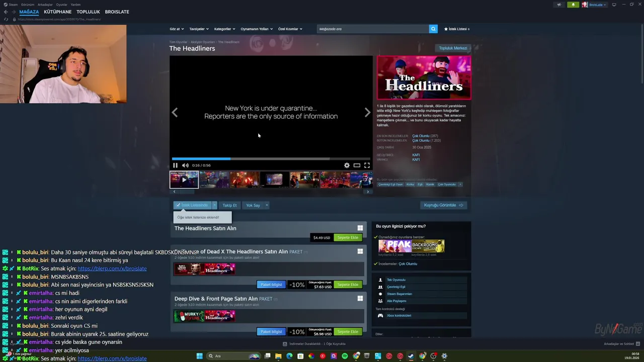Open the Xbox kontrolcüleri link
Image resolution: width=644 pixels, height=362 pixels.
pos(399,316)
